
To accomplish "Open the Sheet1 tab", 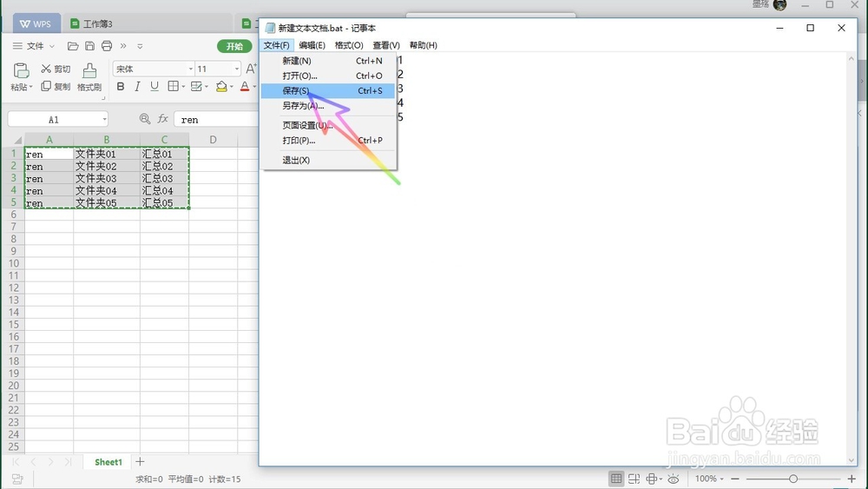I will coord(108,462).
